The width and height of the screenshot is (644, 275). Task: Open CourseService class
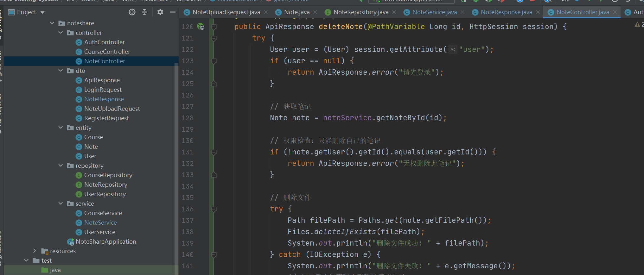pos(103,213)
